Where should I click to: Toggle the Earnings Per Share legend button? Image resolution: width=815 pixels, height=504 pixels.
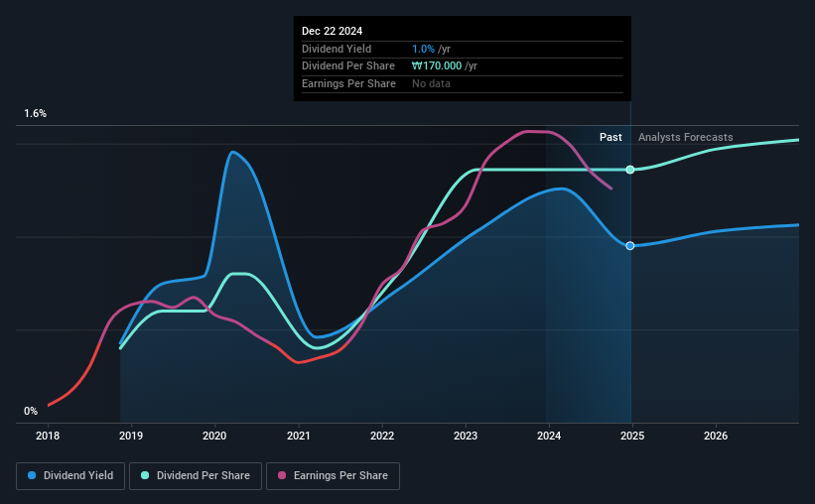(333, 476)
